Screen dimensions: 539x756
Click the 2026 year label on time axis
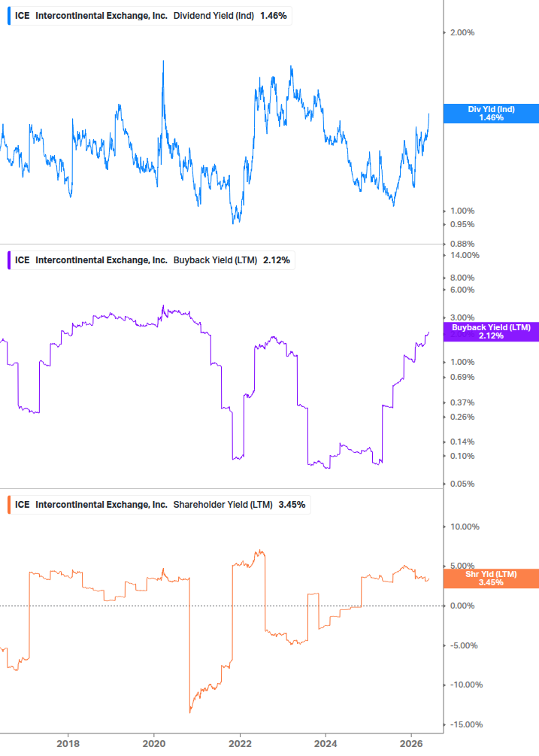point(411,743)
